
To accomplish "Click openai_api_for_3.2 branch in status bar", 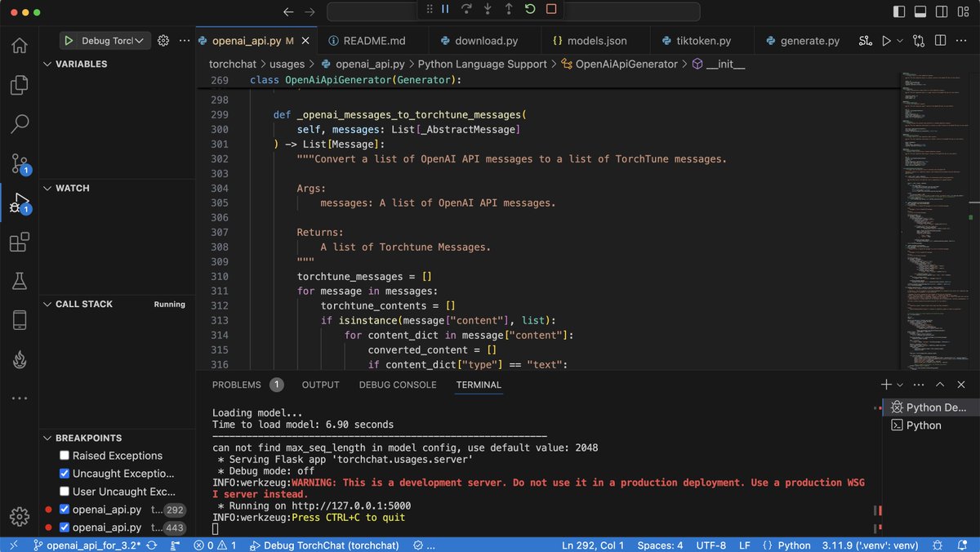I will (x=87, y=545).
